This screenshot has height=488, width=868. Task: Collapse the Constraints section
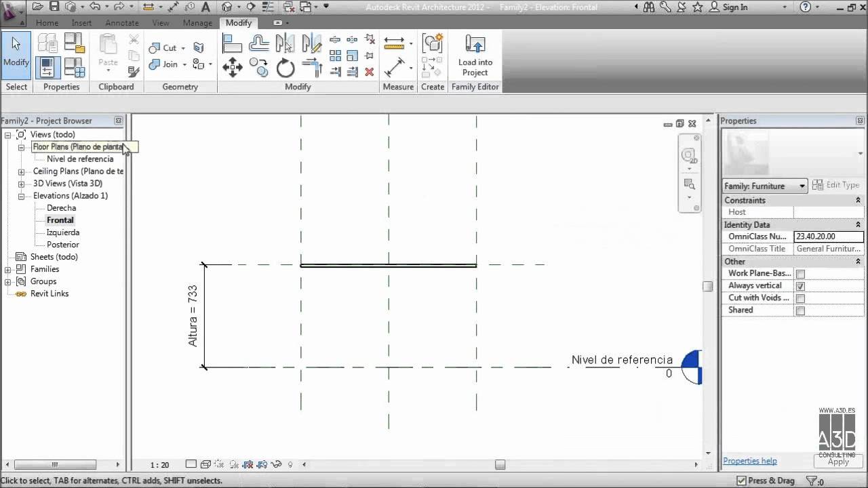coord(858,200)
